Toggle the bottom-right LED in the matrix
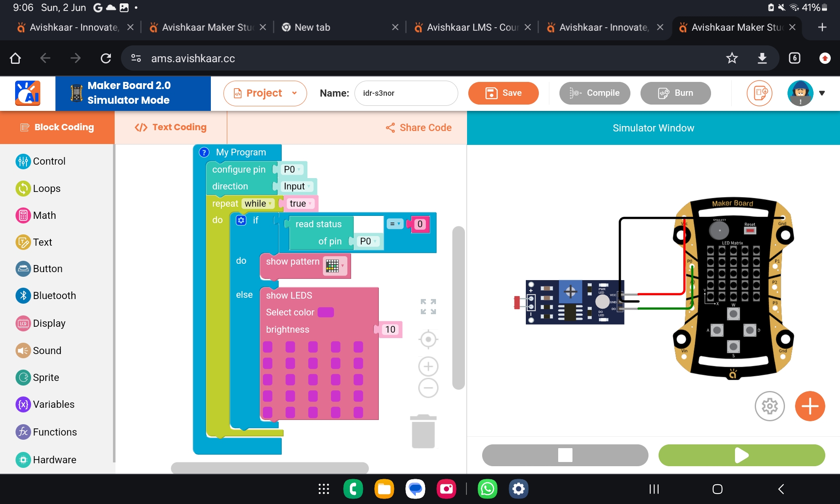 358,412
